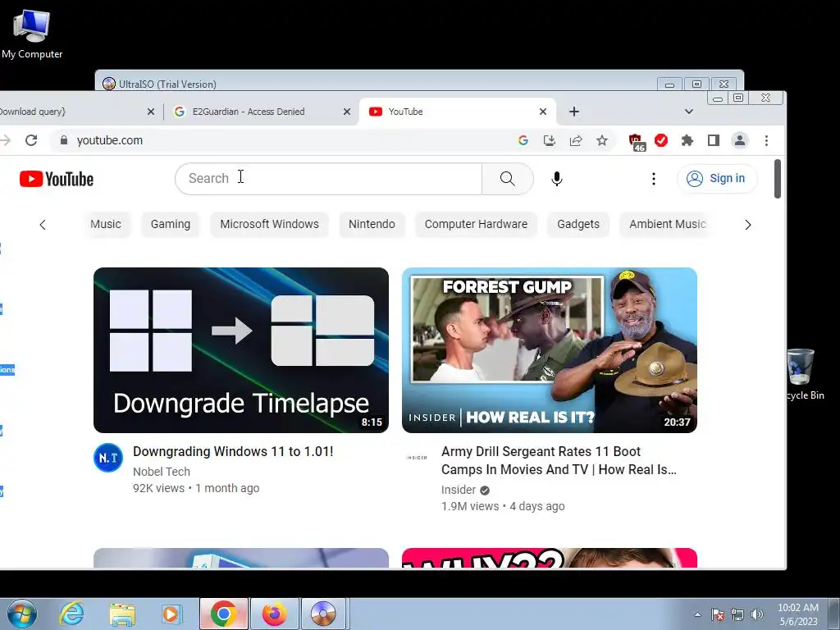The width and height of the screenshot is (840, 630).
Task: Open Forrest Gump How Real Is It thumbnail
Action: tap(550, 349)
